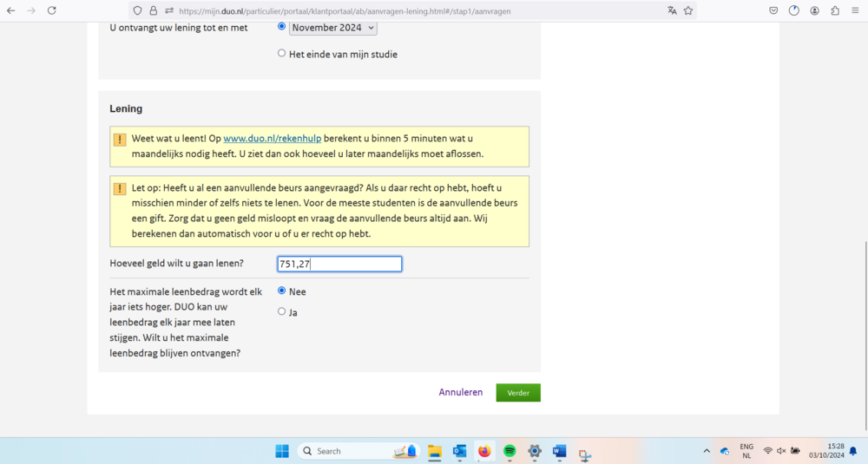Open the Firefox account profile icon
The height and width of the screenshot is (464, 868).
tap(814, 10)
